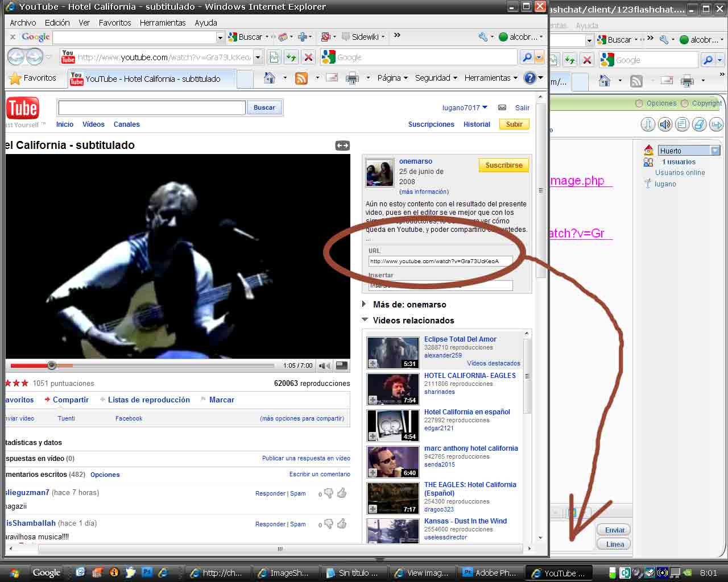Image resolution: width=728 pixels, height=582 pixels.
Task: Click the Sin título taskbar button
Action: pos(354,573)
